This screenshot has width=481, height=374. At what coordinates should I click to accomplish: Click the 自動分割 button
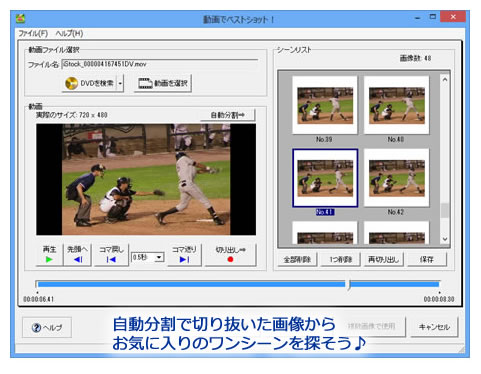coord(228,115)
